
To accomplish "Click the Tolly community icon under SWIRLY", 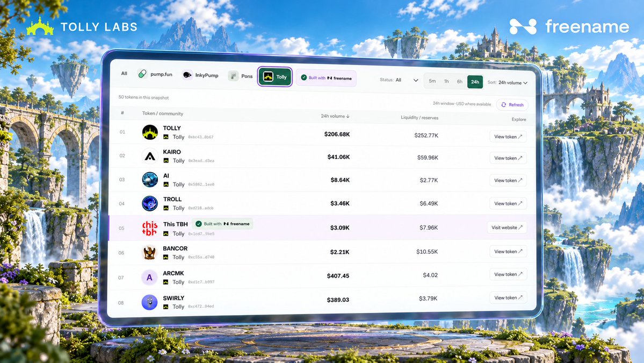I will point(165,307).
